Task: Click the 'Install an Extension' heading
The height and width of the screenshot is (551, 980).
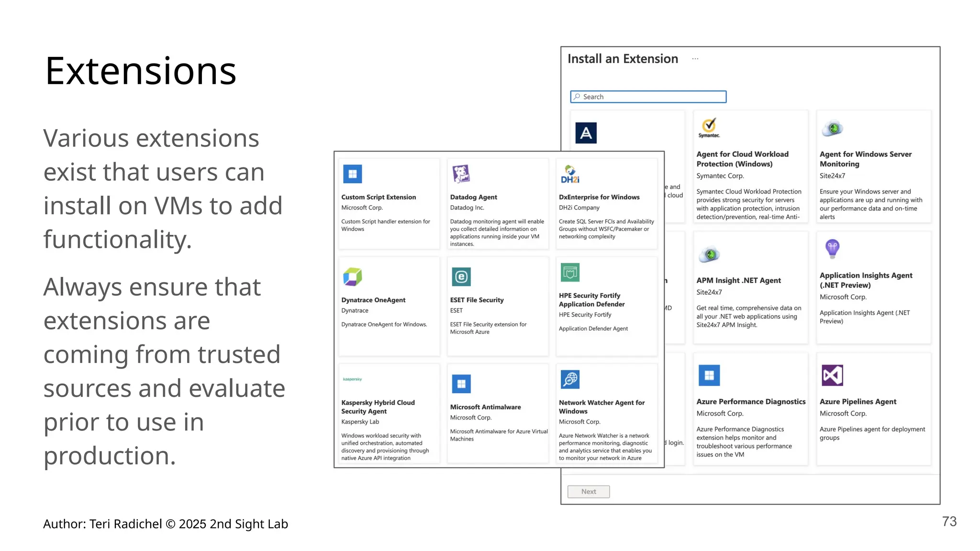Action: (x=623, y=59)
